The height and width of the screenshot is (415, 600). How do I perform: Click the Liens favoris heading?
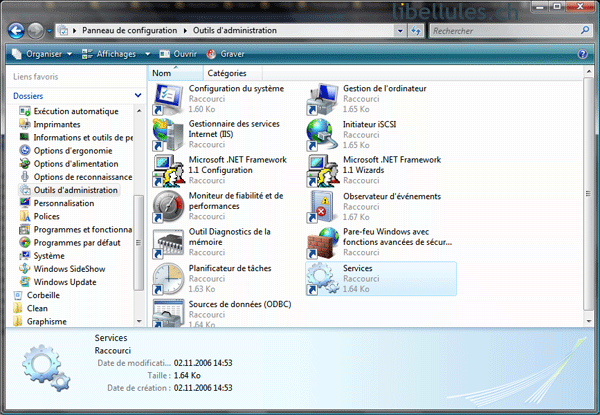coord(36,76)
